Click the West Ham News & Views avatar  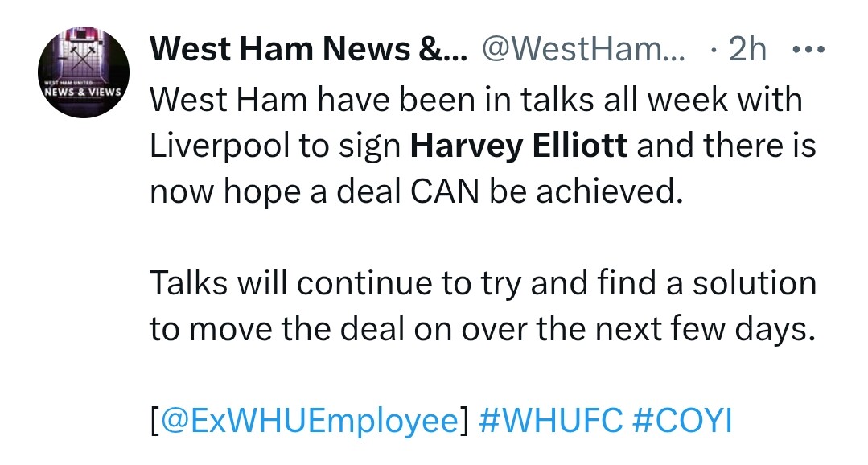(x=80, y=76)
